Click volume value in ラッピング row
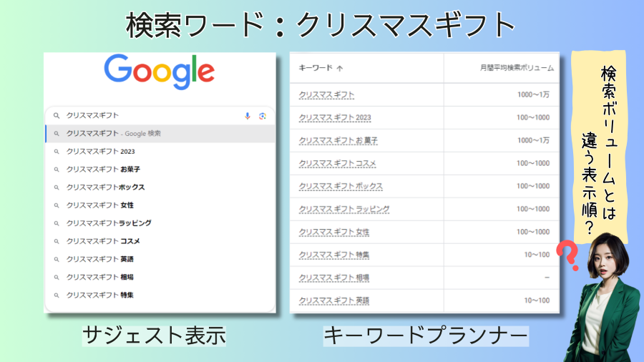This screenshot has height=362, width=644. click(533, 210)
